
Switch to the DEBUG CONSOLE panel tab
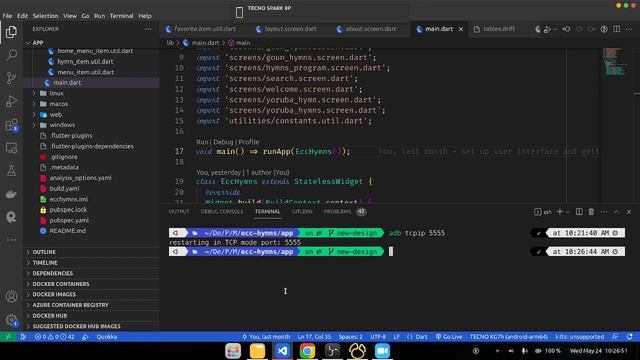pos(222,211)
